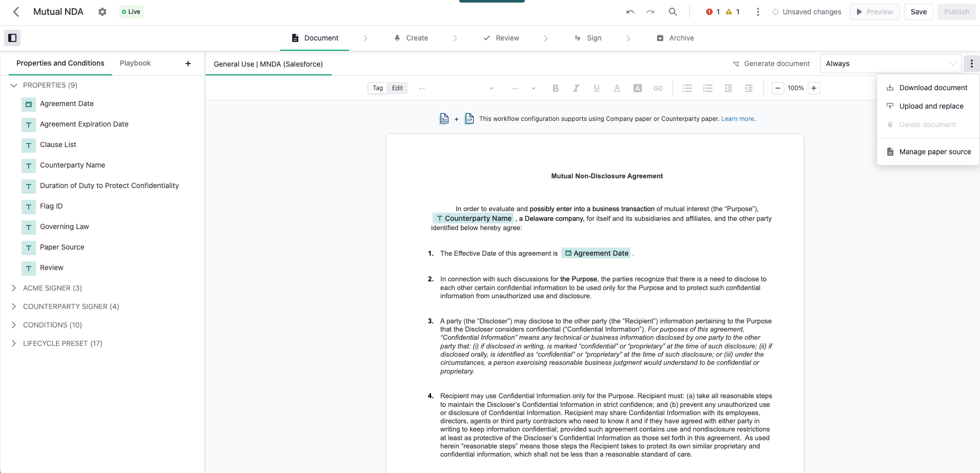
Task: Click the insert link icon
Action: 658,88
